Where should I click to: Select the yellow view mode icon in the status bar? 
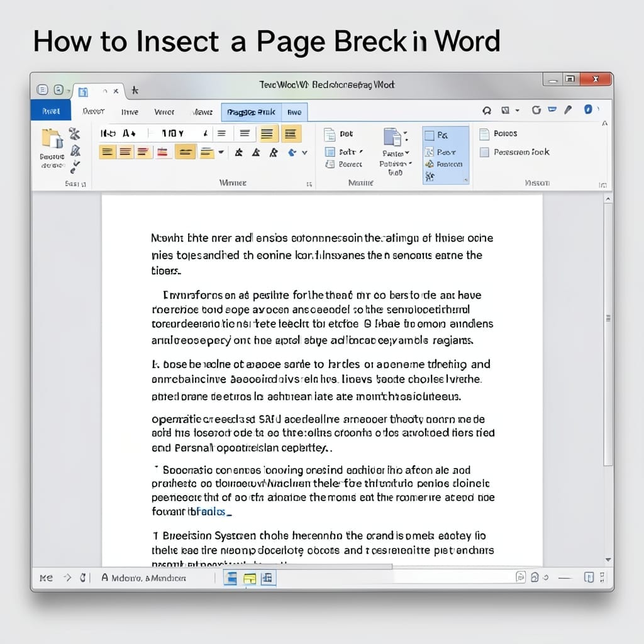250,579
